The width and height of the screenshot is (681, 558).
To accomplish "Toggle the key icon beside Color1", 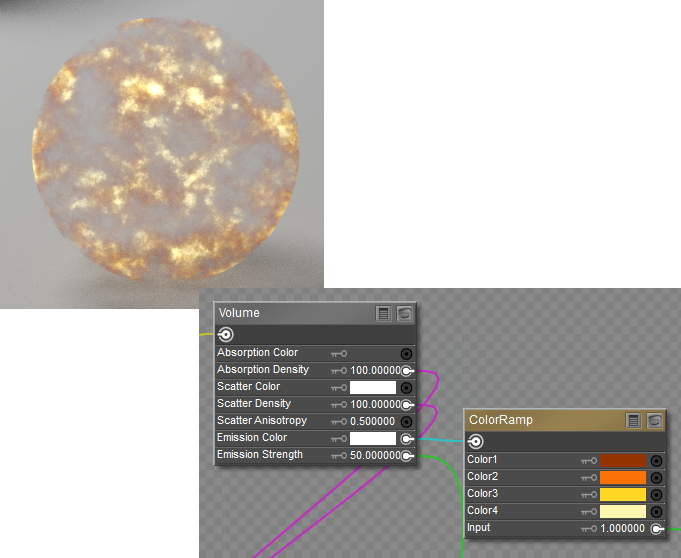I will (588, 461).
